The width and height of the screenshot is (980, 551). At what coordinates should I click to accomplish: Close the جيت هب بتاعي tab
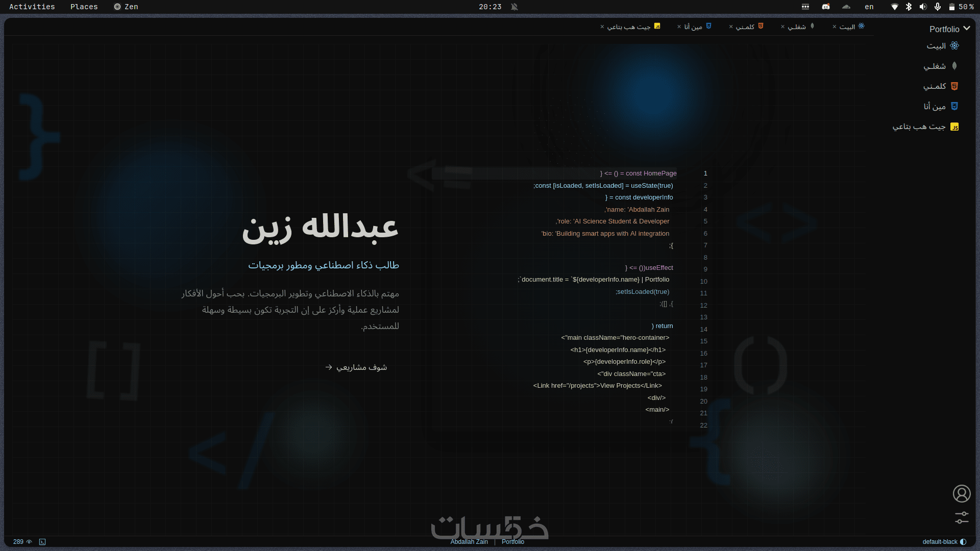pyautogui.click(x=602, y=27)
